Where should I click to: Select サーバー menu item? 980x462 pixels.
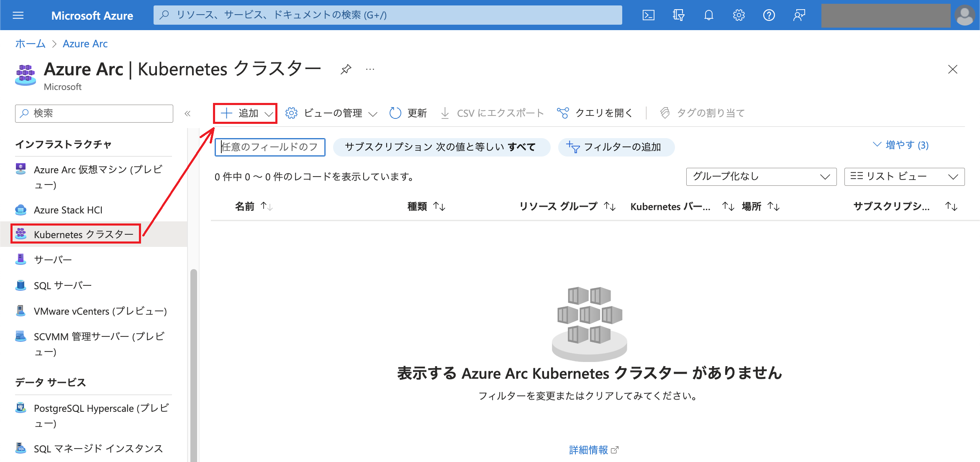pyautogui.click(x=94, y=259)
